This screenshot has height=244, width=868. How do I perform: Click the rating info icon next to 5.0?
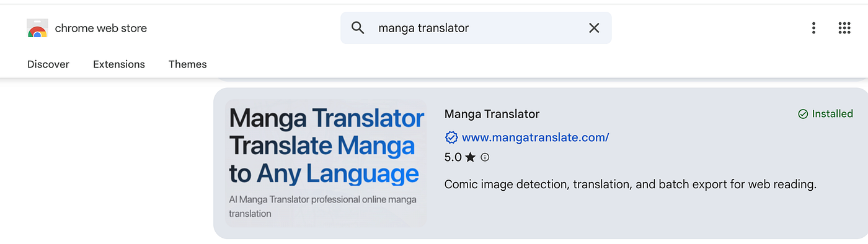pos(485,157)
